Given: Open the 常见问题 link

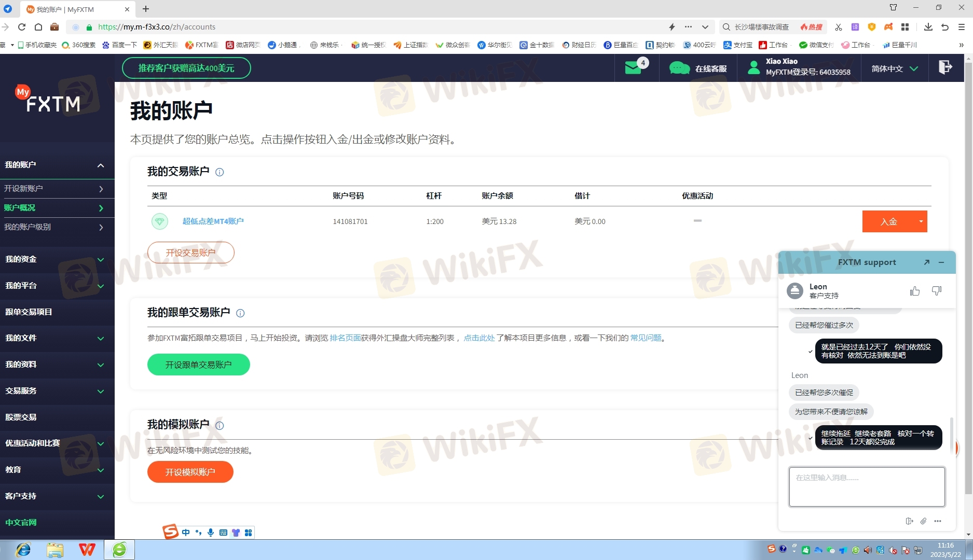Looking at the screenshot, I should (646, 338).
